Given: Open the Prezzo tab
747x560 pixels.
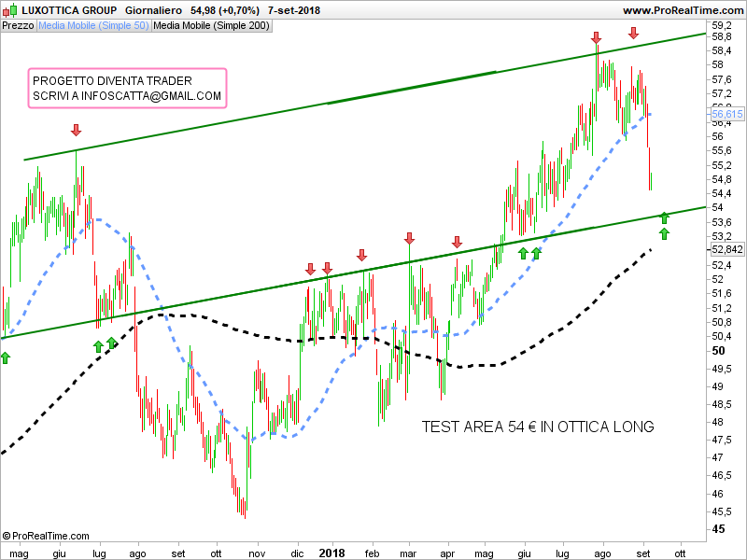Looking at the screenshot, I should click(x=18, y=25).
